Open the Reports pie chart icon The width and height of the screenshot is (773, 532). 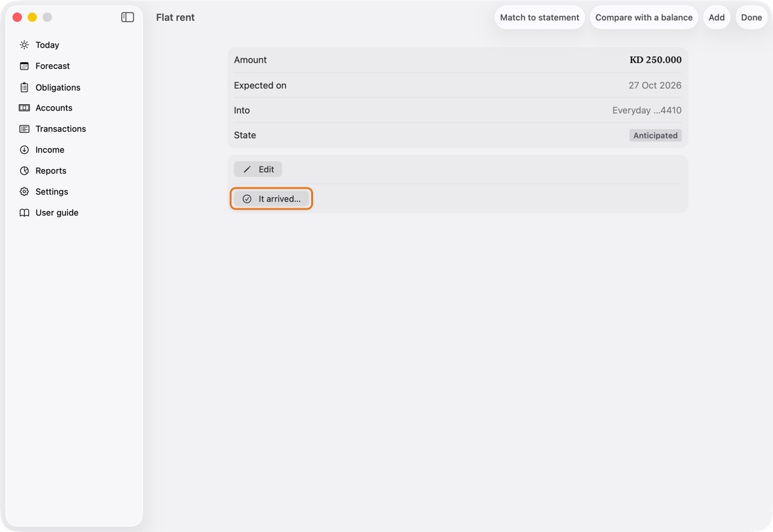pos(24,170)
